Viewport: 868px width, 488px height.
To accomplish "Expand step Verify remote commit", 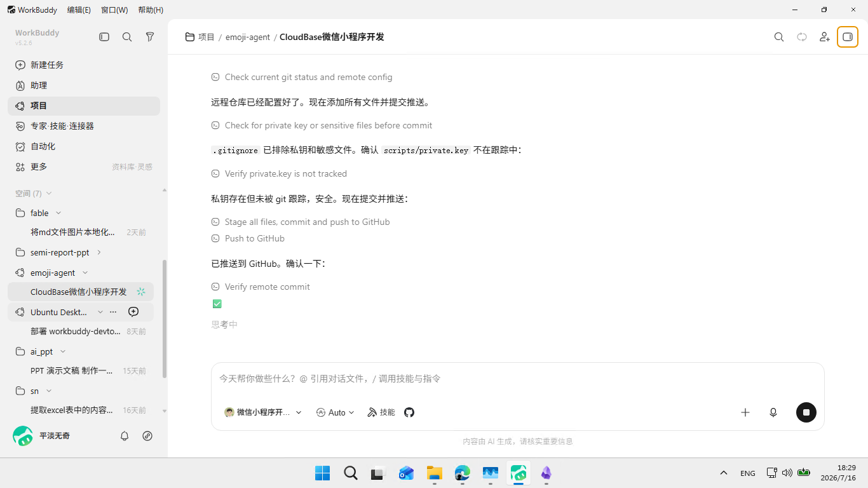I will point(261,287).
